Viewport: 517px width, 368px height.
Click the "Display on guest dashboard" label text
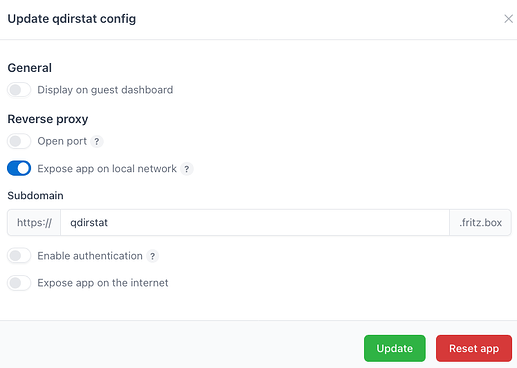105,90
